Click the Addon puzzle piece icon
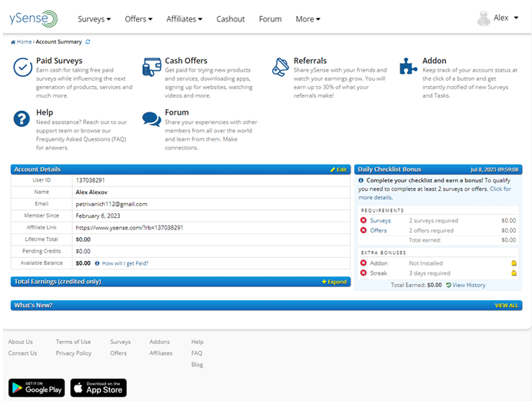 pos(408,66)
